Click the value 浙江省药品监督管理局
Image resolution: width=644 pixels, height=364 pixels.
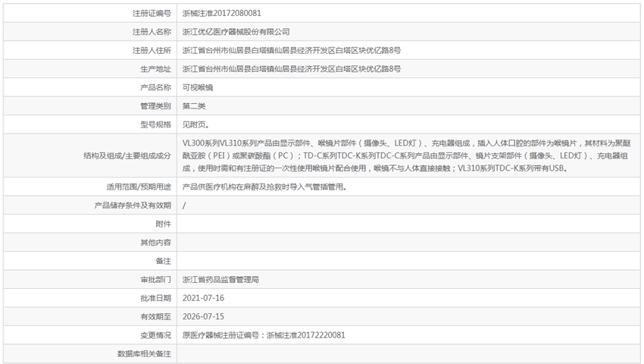[x=220, y=279]
